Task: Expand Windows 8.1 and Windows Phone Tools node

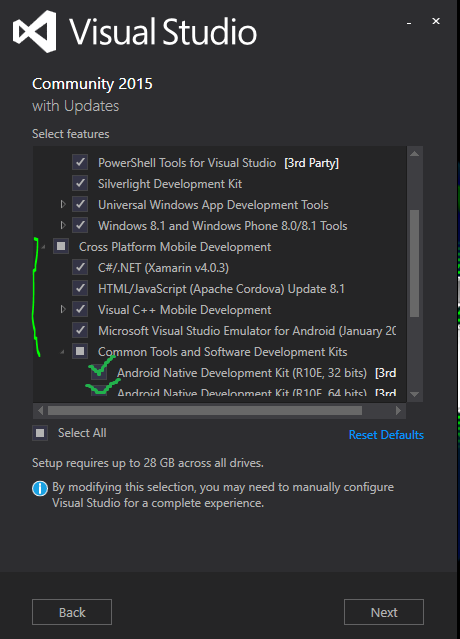Action: [63, 225]
